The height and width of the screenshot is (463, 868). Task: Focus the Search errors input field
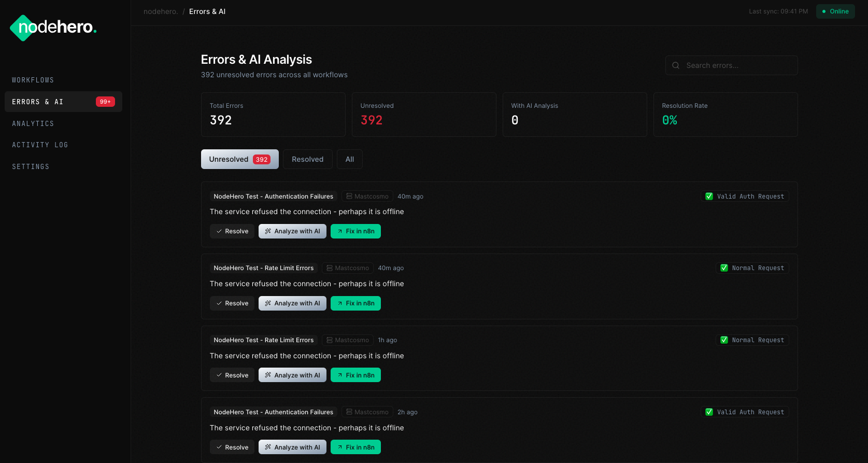(x=731, y=65)
